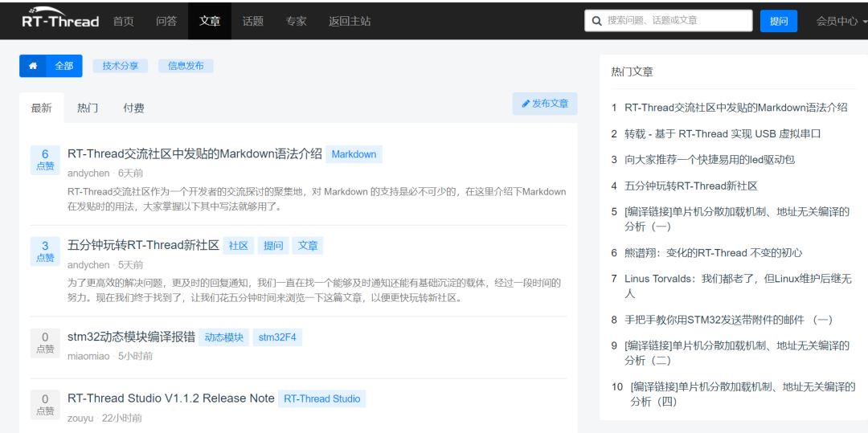The width and height of the screenshot is (868, 433).
Task: Open andychen's profile on the 5天前 post
Action: 88,265
